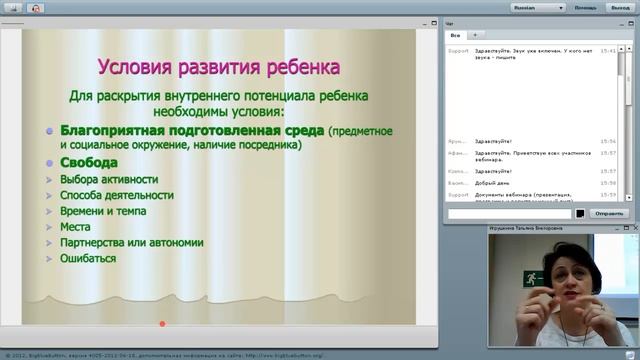Image resolution: width=640 pixels, height=360 pixels.
Task: Click slide line Способа деятельности
Action: point(117,195)
